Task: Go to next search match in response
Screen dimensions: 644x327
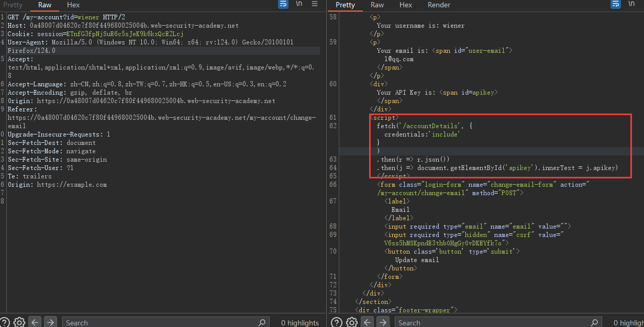Action: (x=382, y=322)
